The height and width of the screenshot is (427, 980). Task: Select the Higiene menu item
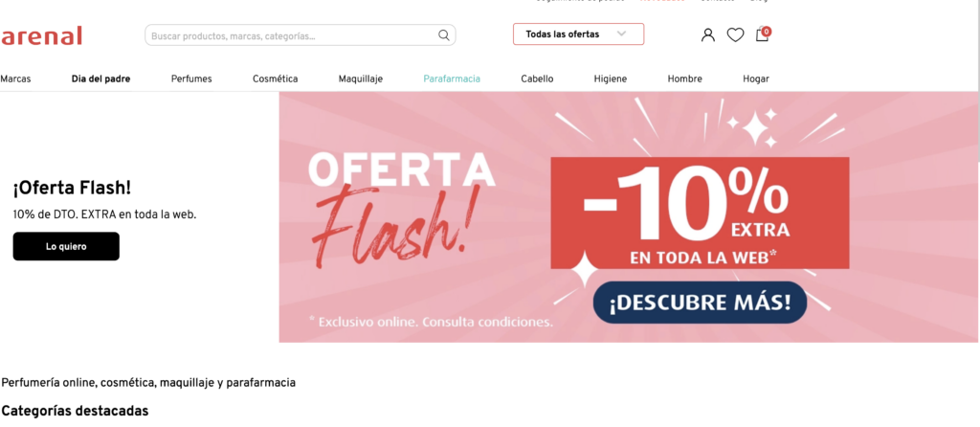610,79
